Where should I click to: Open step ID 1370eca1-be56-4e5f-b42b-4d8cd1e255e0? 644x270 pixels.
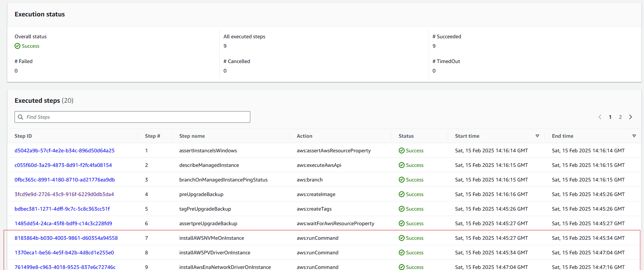[x=64, y=253]
